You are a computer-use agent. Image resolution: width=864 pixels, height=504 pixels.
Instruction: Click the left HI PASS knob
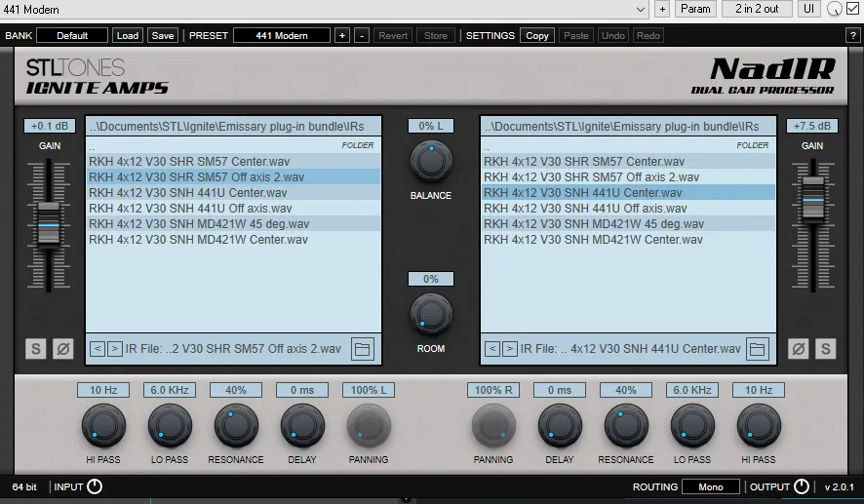103,426
